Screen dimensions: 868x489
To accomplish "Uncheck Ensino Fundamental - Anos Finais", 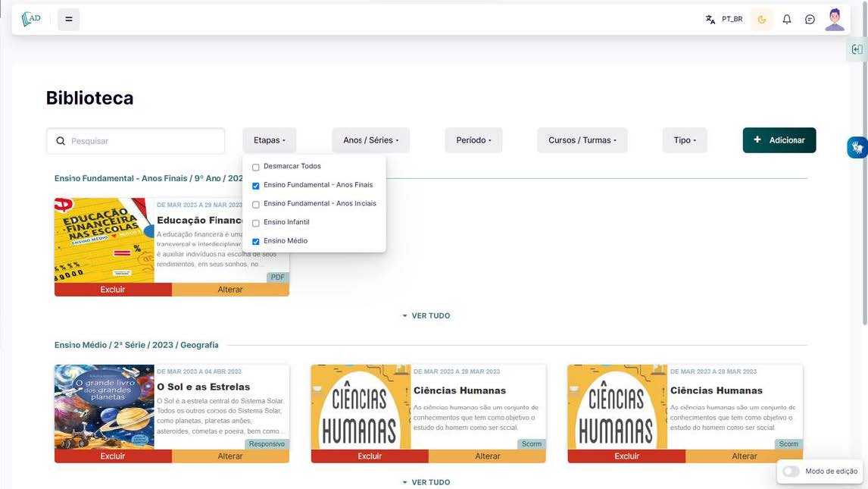I will click(x=256, y=186).
